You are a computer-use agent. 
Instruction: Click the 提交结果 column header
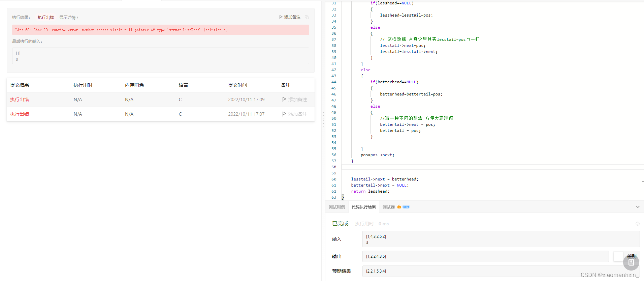click(x=20, y=85)
